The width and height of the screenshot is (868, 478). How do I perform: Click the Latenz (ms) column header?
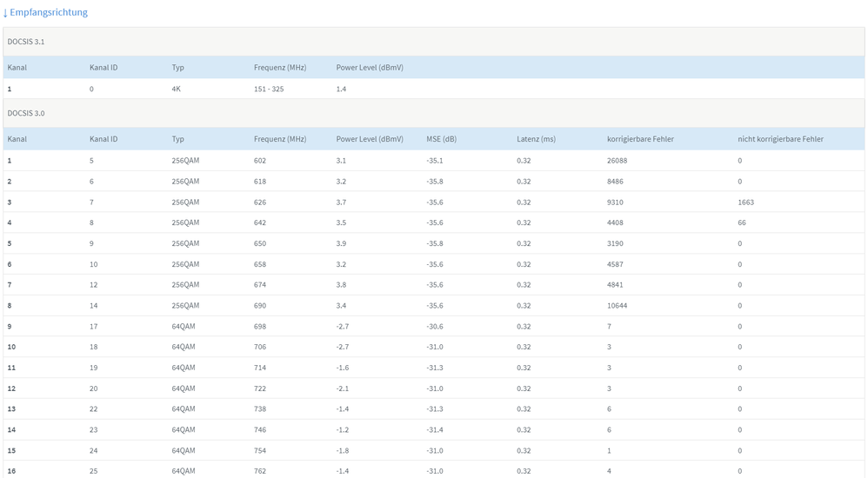pyautogui.click(x=536, y=139)
